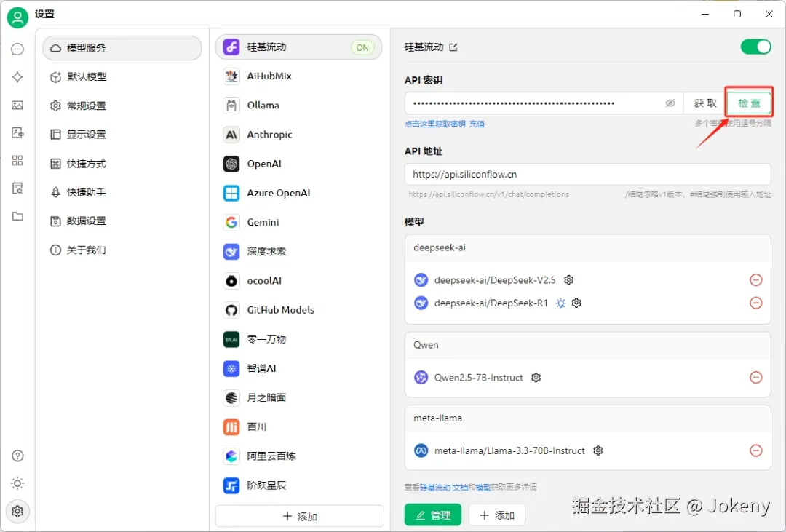Remove the DeepSeek-V2.5 model

pyautogui.click(x=756, y=279)
